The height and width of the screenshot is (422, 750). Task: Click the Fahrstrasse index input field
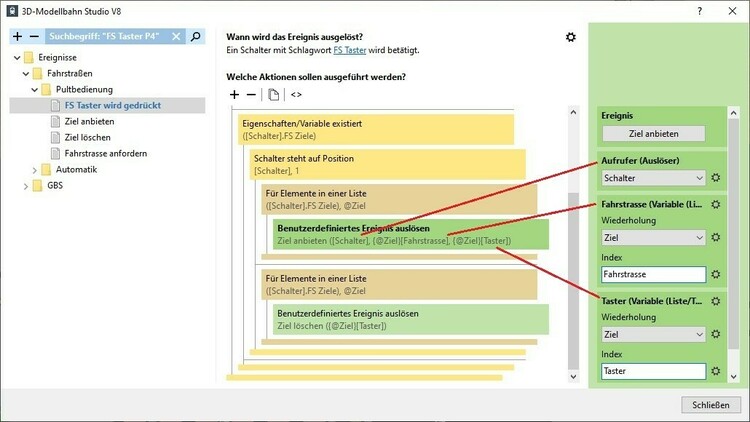coord(653,275)
